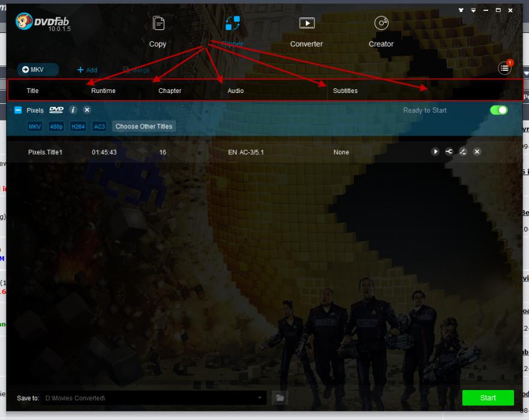Click the Add source button

tap(88, 70)
